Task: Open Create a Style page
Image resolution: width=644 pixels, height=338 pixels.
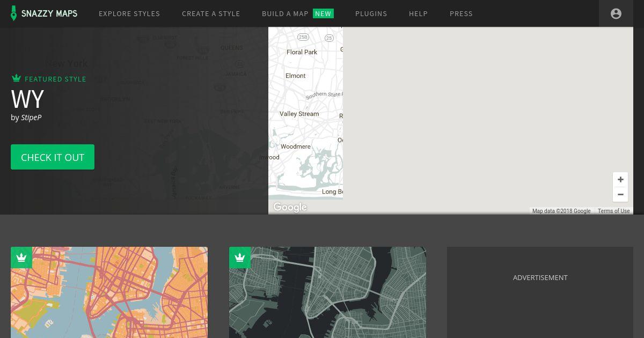Action: point(211,13)
